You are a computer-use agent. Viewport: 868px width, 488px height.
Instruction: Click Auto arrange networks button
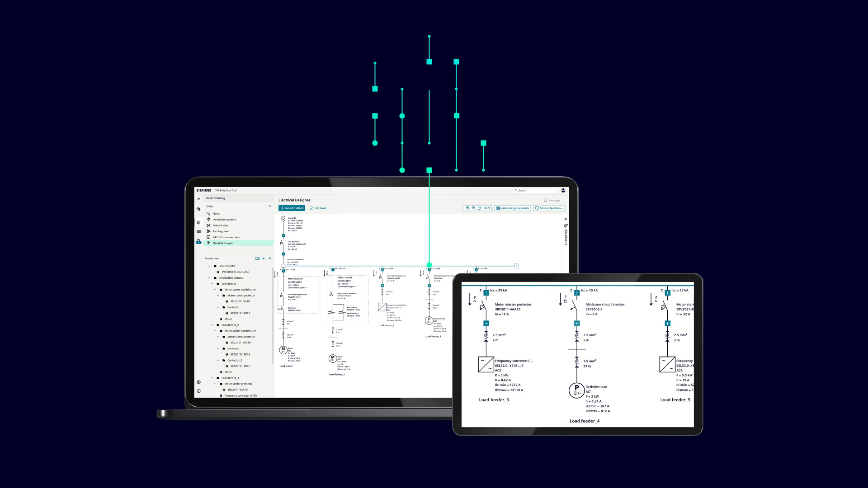tap(512, 208)
